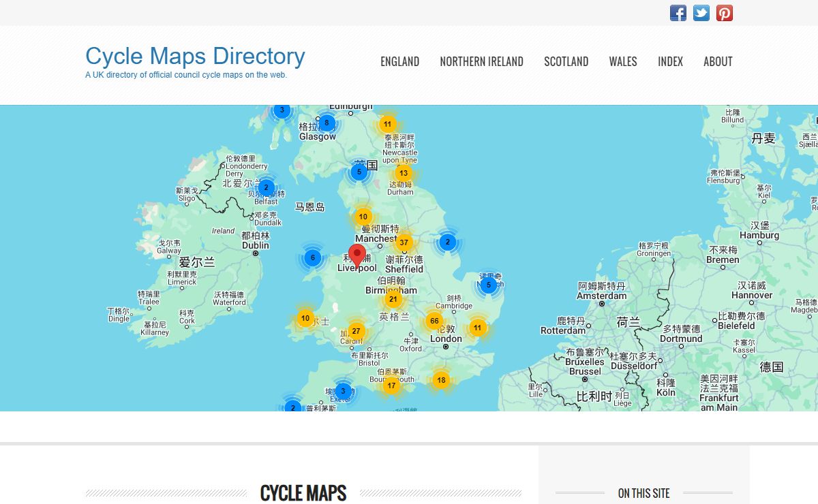The width and height of the screenshot is (818, 504).
Task: Open the Twitter social icon
Action: 701,13
